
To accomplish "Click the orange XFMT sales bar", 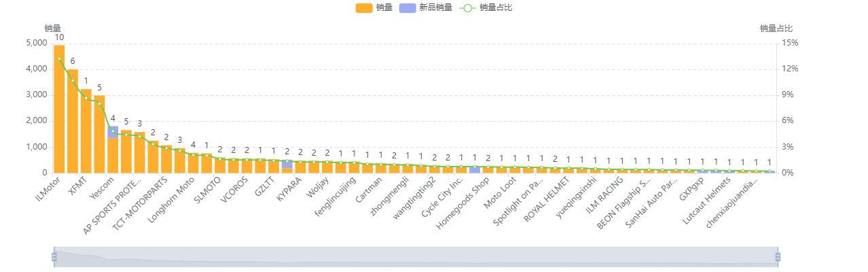I will tap(86, 131).
